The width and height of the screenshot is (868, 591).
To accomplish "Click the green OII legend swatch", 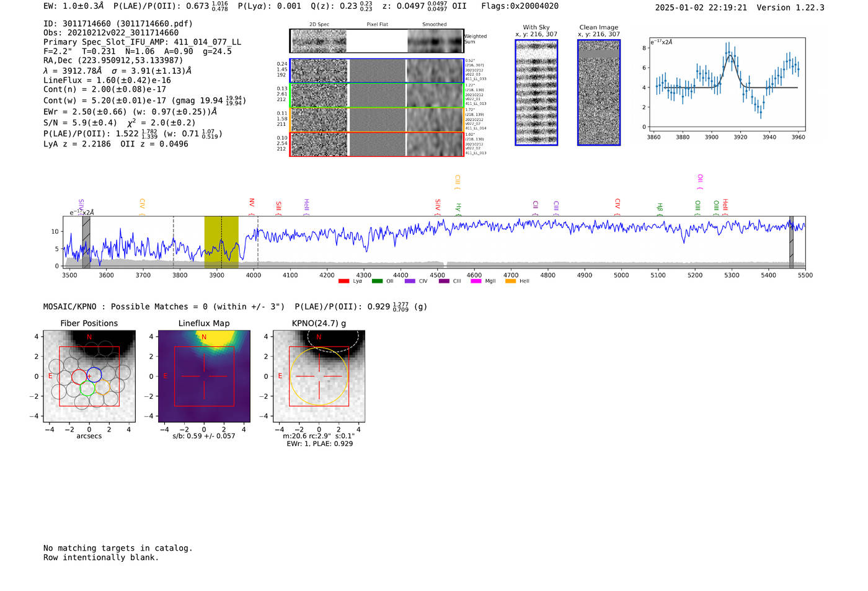I will coord(377,281).
